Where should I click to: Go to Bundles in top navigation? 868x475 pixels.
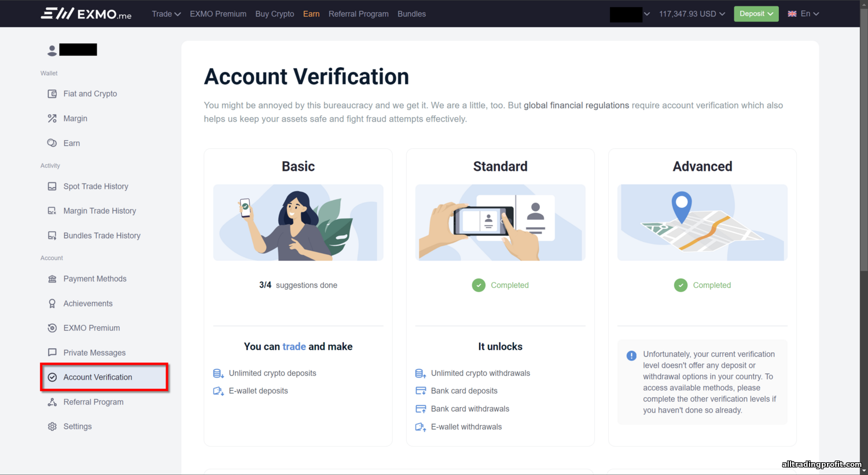(411, 14)
